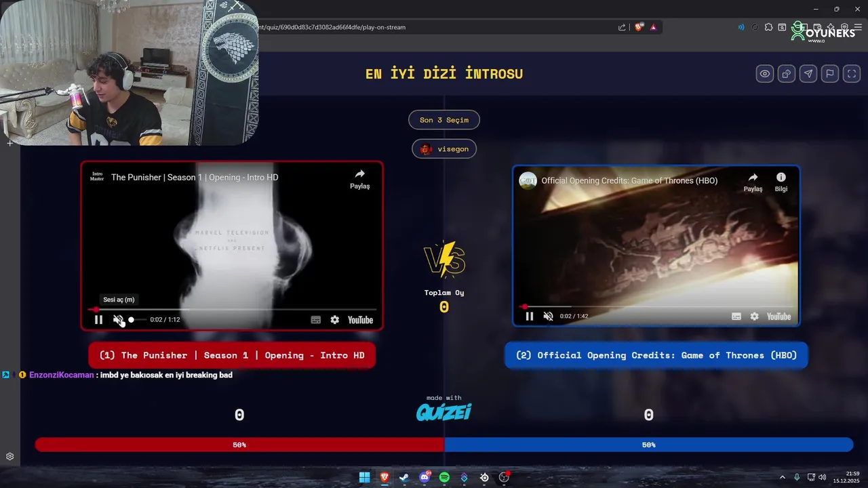The image size is (868, 488).
Task: Click the 'EN İYİ DİZİ İNTROSU' quiz title
Action: pyautogui.click(x=444, y=74)
